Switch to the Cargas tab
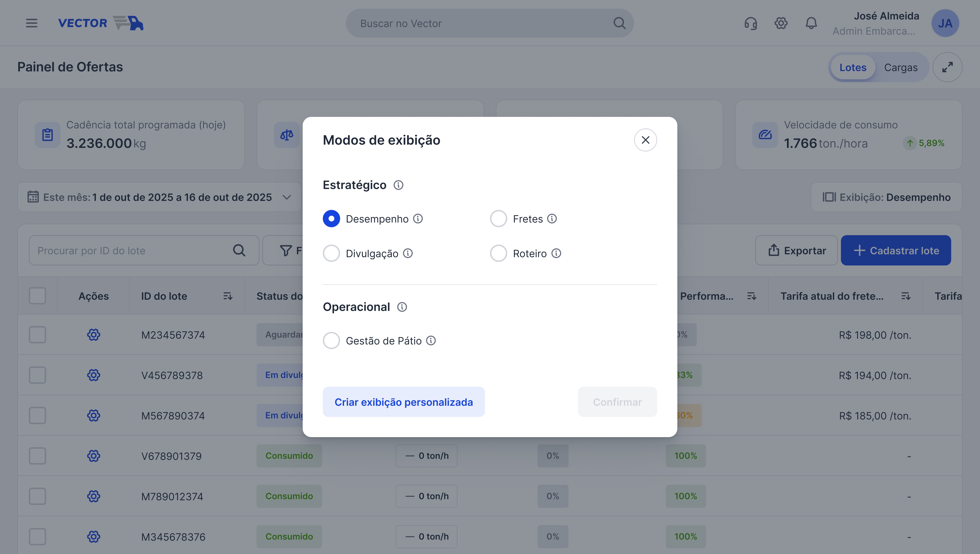Screen dimensions: 980x554 (x=901, y=67)
